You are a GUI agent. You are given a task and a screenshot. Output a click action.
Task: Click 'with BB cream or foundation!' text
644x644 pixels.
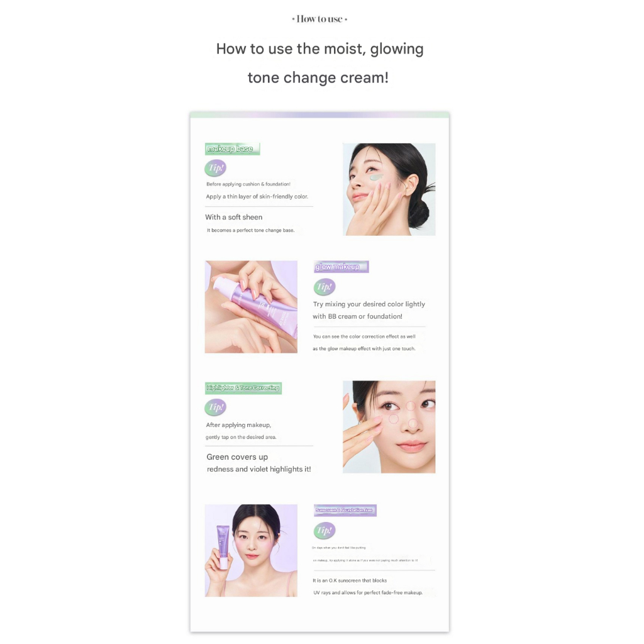[357, 316]
